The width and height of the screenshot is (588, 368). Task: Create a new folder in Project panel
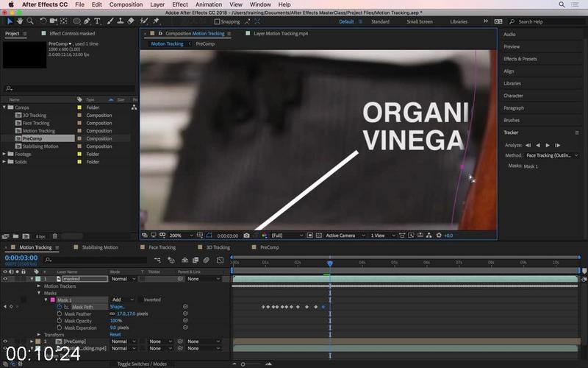click(15, 236)
